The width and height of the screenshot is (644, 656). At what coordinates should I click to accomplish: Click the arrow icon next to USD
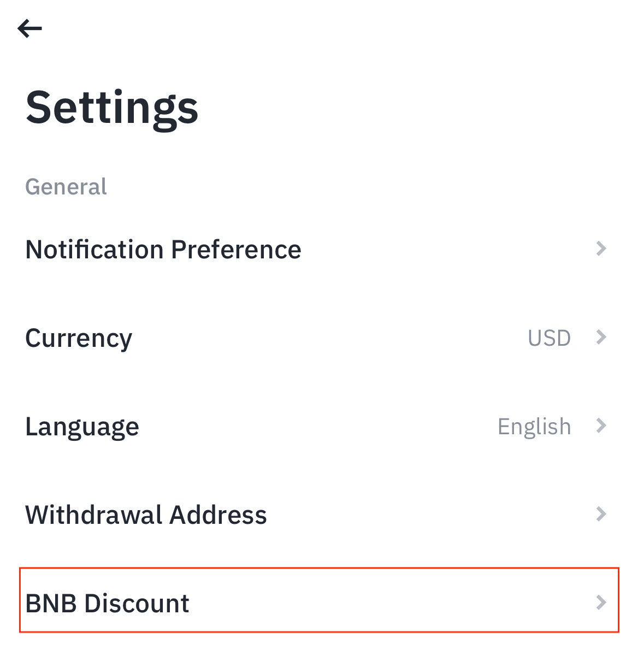coord(601,338)
